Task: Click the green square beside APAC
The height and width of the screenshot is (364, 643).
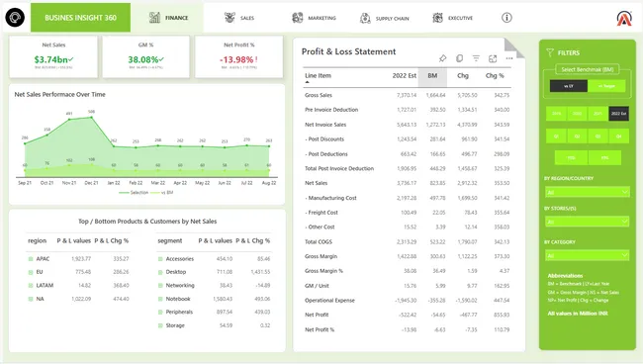Action: 31,259
